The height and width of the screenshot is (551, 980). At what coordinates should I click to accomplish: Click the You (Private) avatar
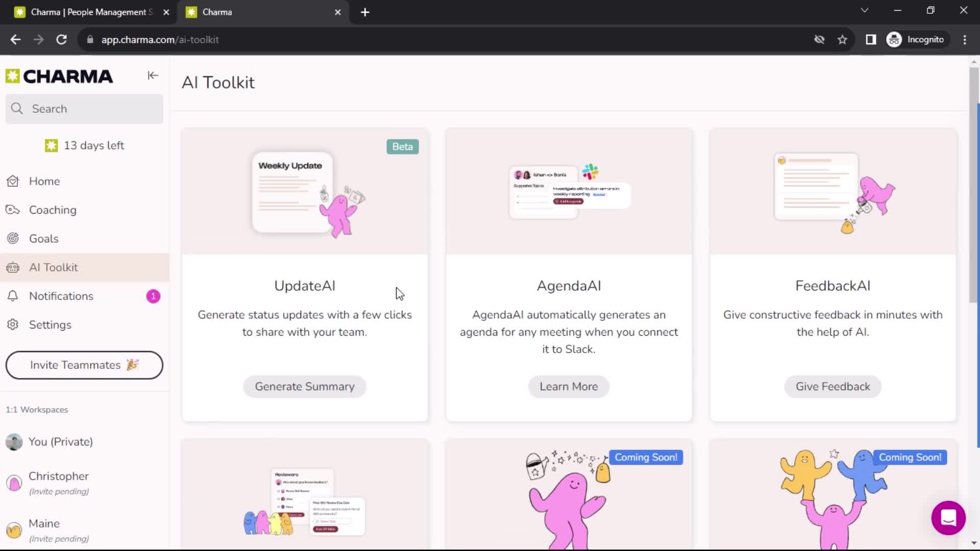point(14,442)
